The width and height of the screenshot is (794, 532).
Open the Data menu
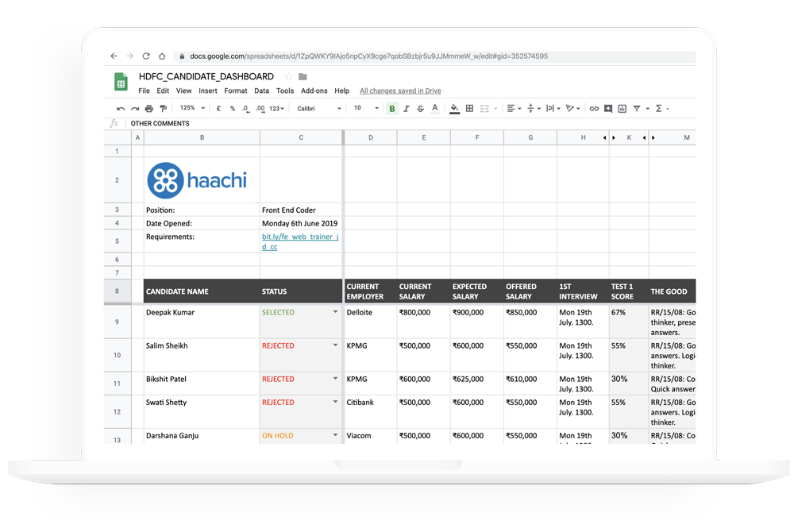click(261, 91)
